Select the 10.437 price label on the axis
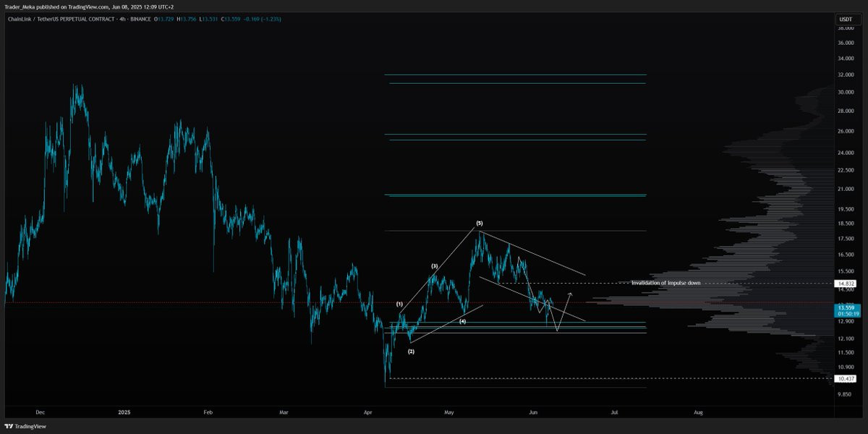The image size is (868, 434). [x=845, y=378]
